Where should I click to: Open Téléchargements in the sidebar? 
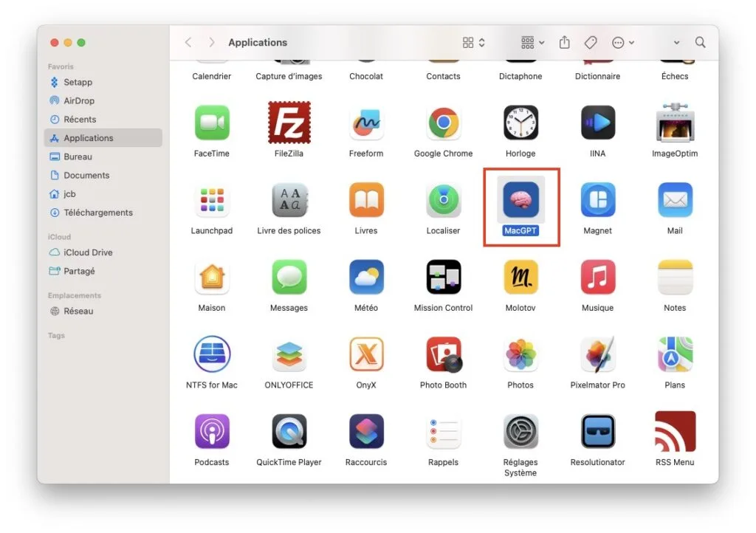103,213
